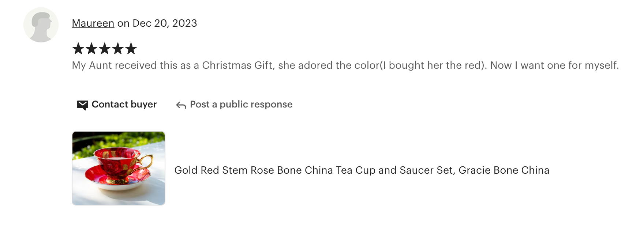Click the first star of the rating
This screenshot has width=644, height=234.
(x=78, y=49)
